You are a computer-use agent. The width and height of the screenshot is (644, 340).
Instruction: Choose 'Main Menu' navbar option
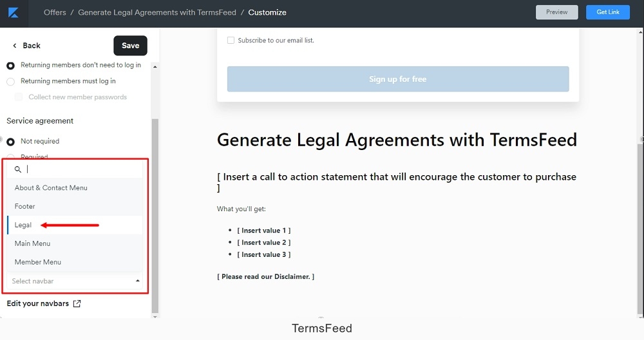(x=75, y=243)
